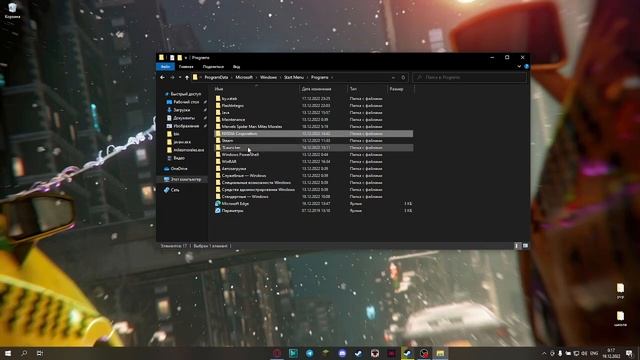Go up one folder level
This screenshot has width=640, height=360.
coord(187,77)
